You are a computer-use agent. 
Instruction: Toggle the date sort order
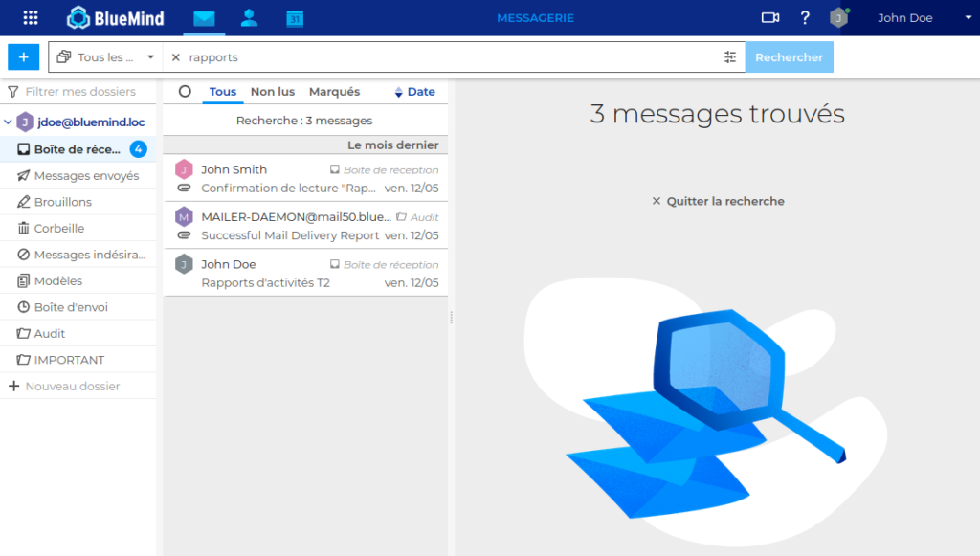pyautogui.click(x=414, y=92)
